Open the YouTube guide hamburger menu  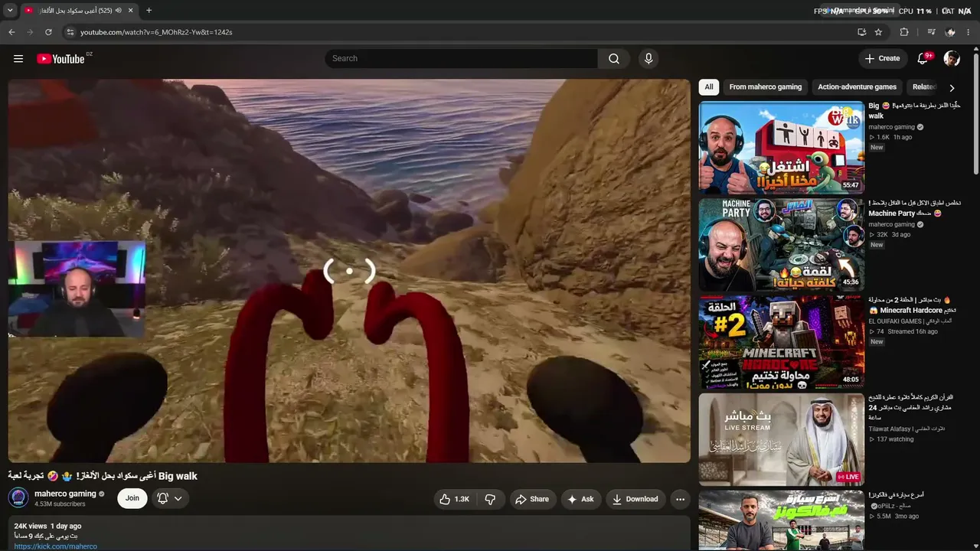pyautogui.click(x=18, y=59)
